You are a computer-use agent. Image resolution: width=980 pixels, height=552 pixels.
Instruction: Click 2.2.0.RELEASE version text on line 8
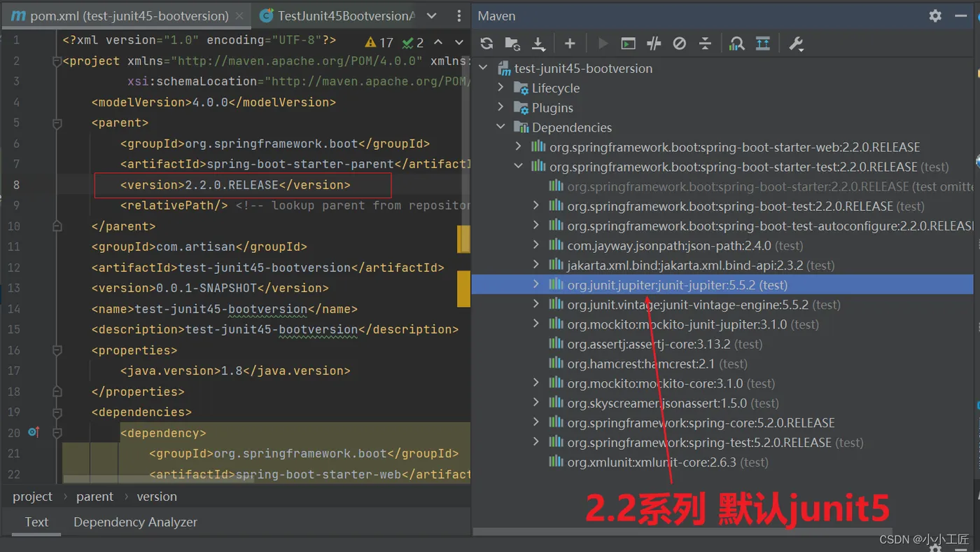232,185
